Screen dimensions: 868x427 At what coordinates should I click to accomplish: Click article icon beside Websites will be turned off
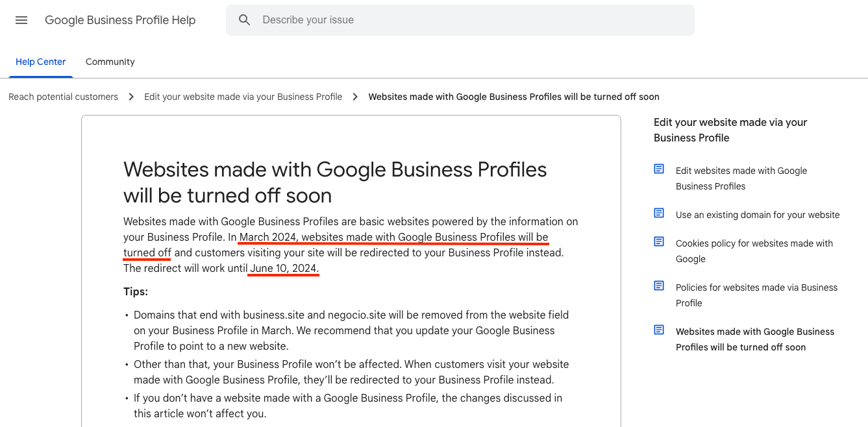tap(659, 330)
